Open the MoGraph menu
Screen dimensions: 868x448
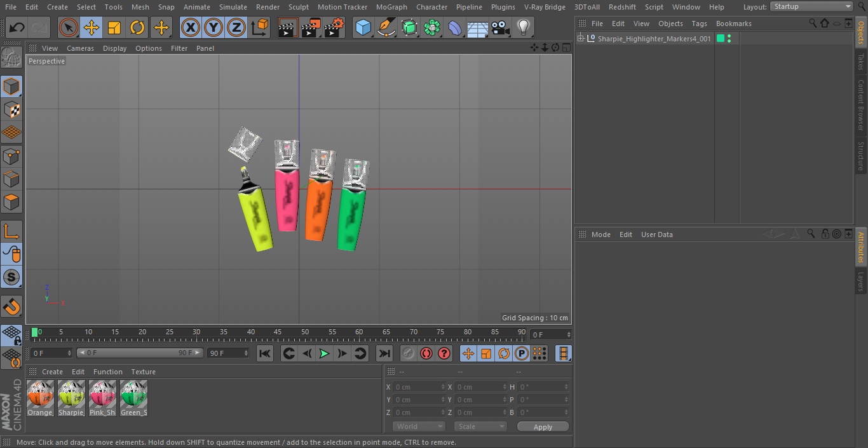(391, 7)
